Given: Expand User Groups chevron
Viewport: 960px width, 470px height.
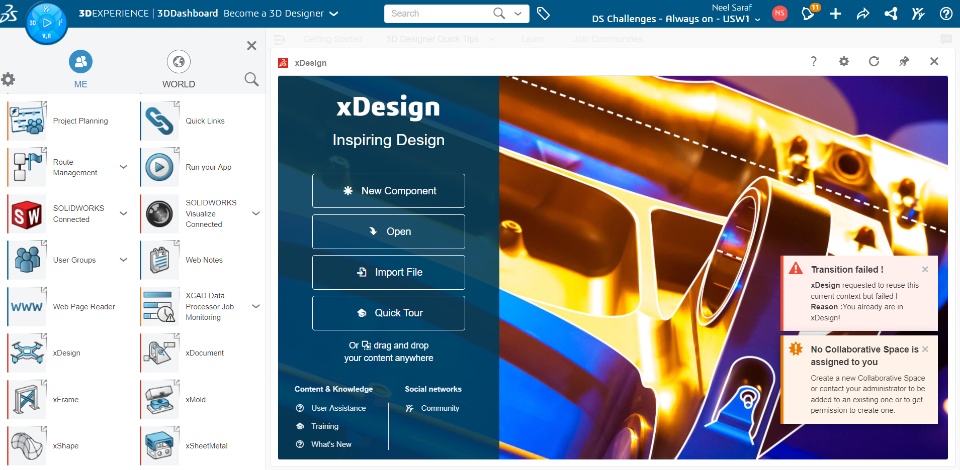Looking at the screenshot, I should (x=123, y=260).
